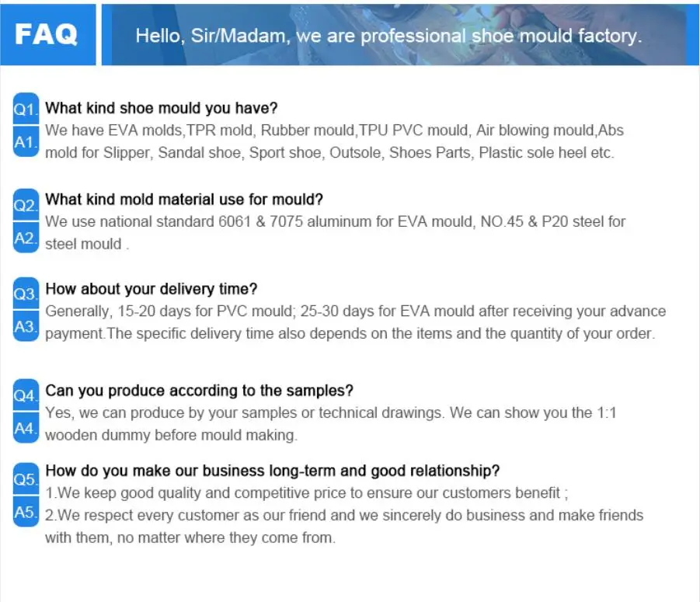The height and width of the screenshot is (602, 700).
Task: Click the professional shoe mould factory banner
Action: coord(388,36)
